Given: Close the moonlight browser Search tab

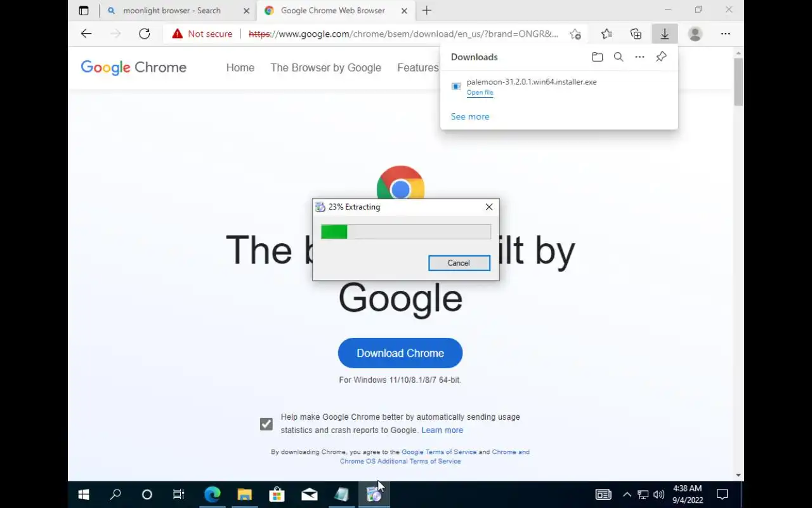Looking at the screenshot, I should tap(246, 11).
